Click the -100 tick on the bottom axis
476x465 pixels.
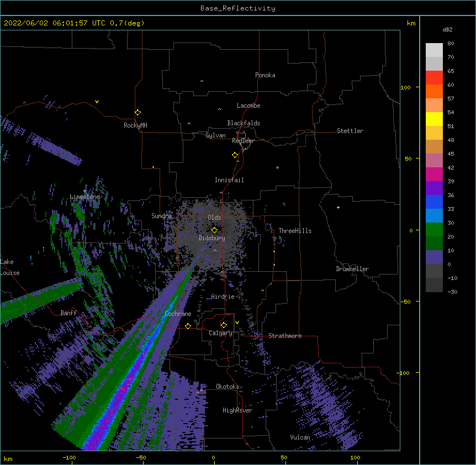[69, 457]
